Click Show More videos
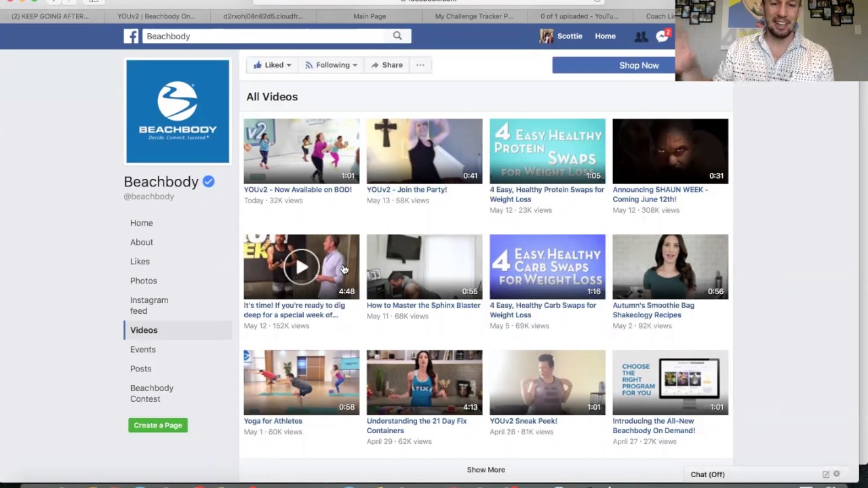868x488 pixels. (x=486, y=470)
